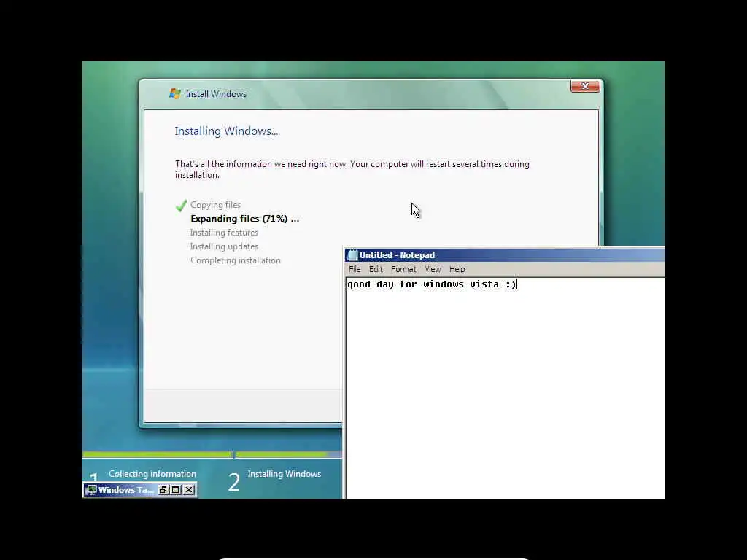Click the 'Installing features' step text
Viewport: 747px width, 560px height.
(224, 233)
